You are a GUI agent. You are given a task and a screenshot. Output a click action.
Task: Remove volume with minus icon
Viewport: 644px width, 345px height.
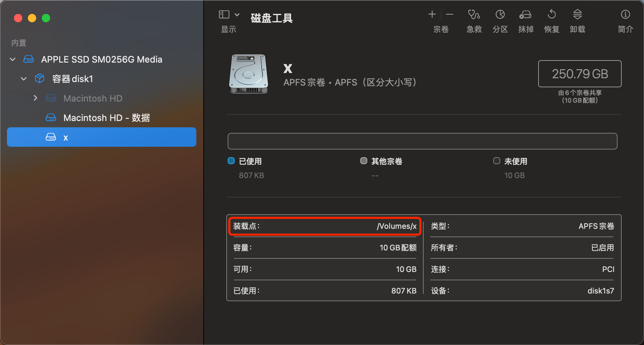coord(449,14)
